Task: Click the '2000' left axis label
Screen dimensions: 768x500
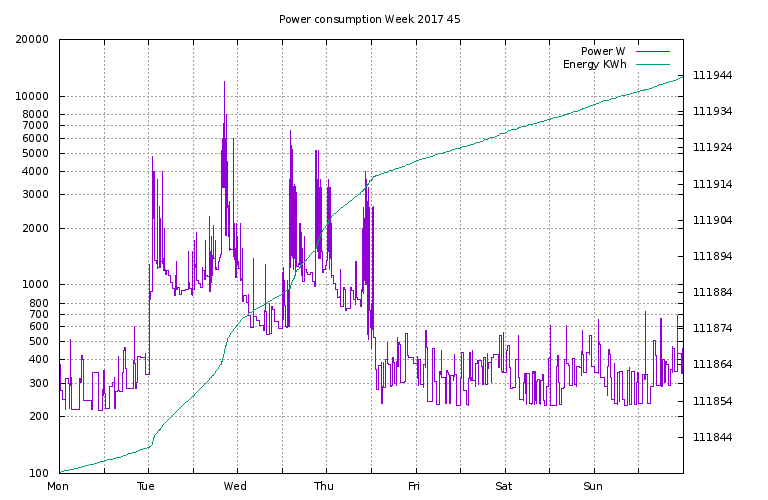Action: (x=35, y=228)
